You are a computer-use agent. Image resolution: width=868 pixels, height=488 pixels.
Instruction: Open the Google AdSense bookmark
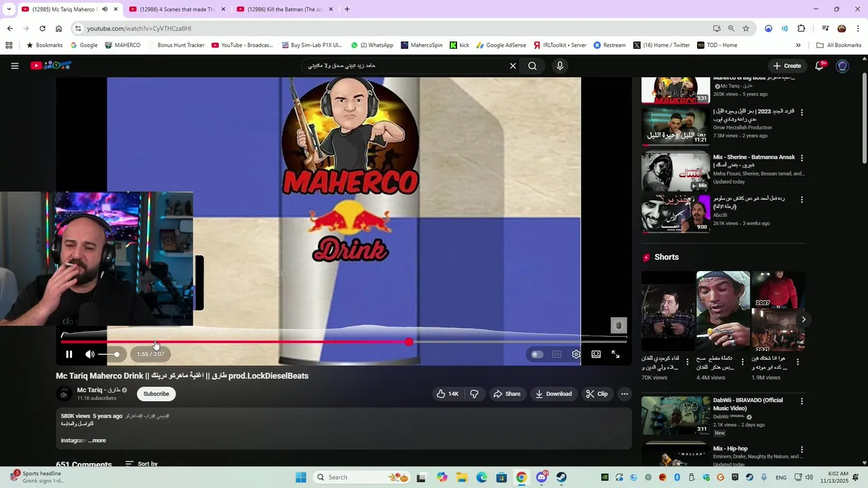point(501,45)
